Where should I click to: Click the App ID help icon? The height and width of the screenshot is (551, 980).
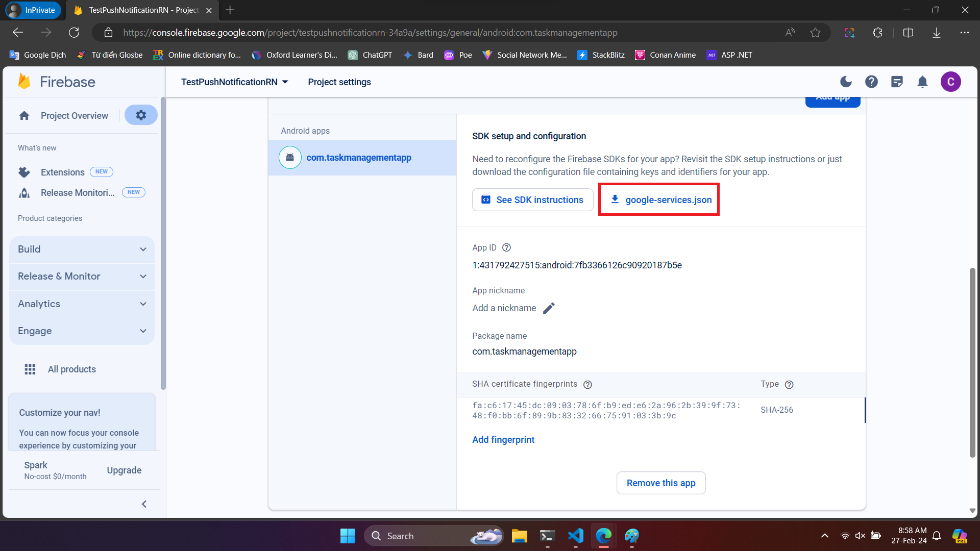[506, 247]
